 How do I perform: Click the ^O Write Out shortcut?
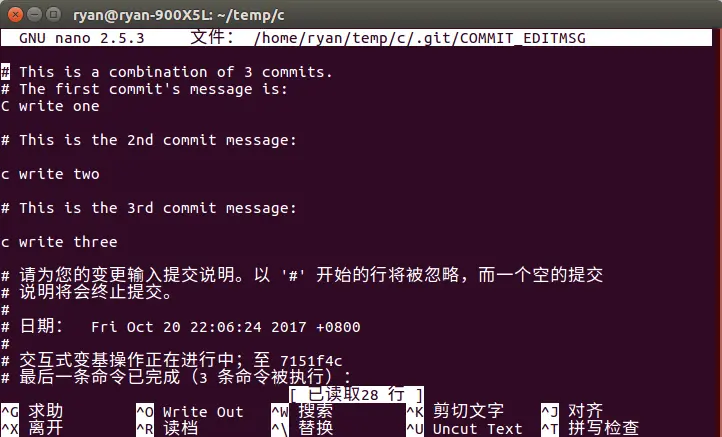coord(190,411)
